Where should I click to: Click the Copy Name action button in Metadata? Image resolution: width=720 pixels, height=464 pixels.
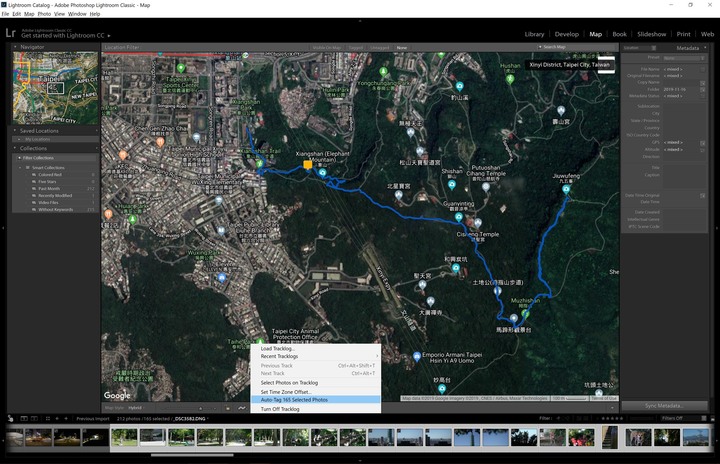click(x=703, y=83)
